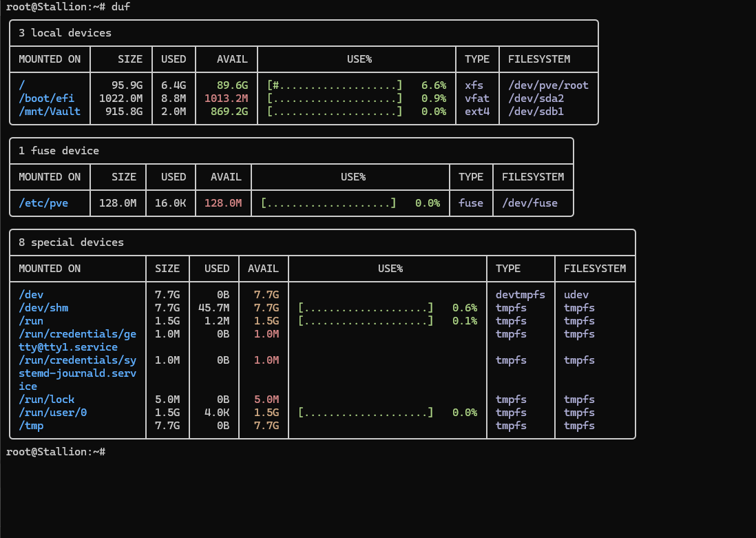The height and width of the screenshot is (538, 756).
Task: Click the udev filesystem text
Action: click(576, 295)
